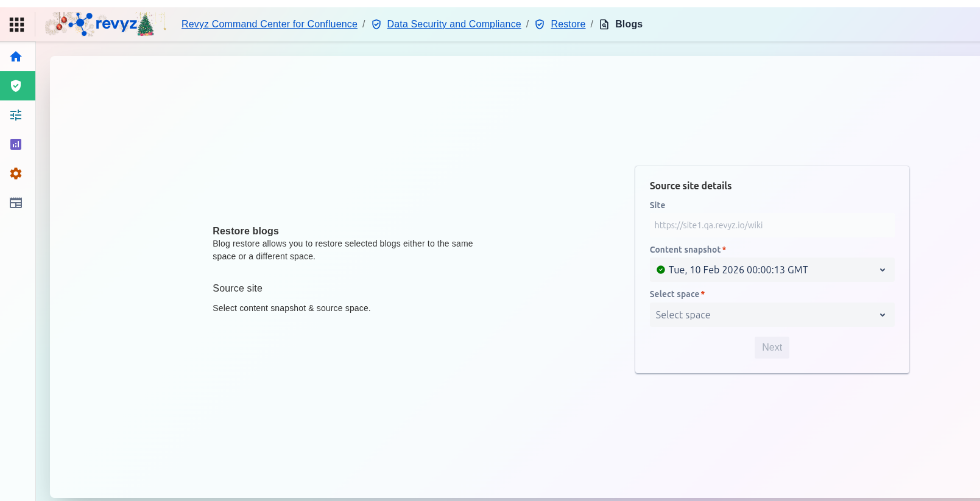Open Revyz Command Center for Confluence link
980x501 pixels.
click(x=269, y=24)
